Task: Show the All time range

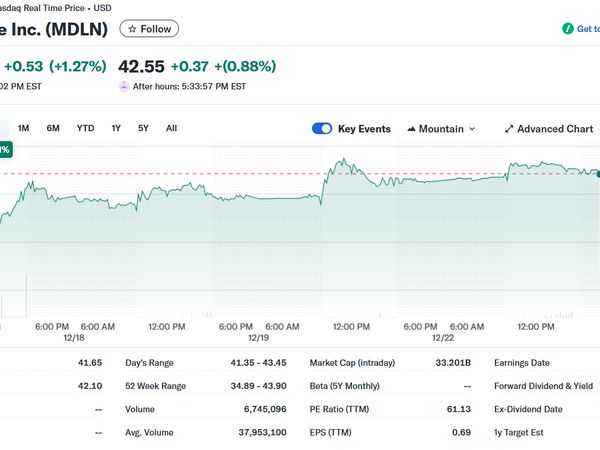Action: (x=172, y=128)
